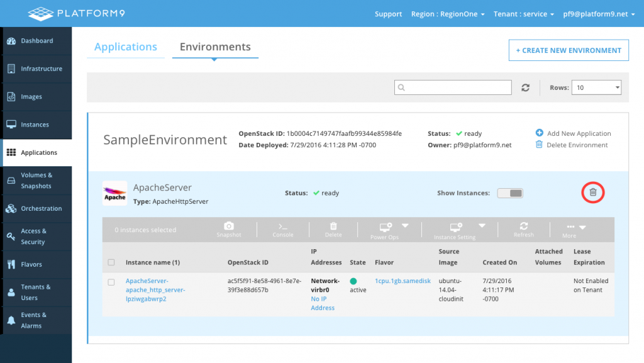
Task: Click the red-circled trash icon for ApacheServer
Action: pyautogui.click(x=592, y=193)
